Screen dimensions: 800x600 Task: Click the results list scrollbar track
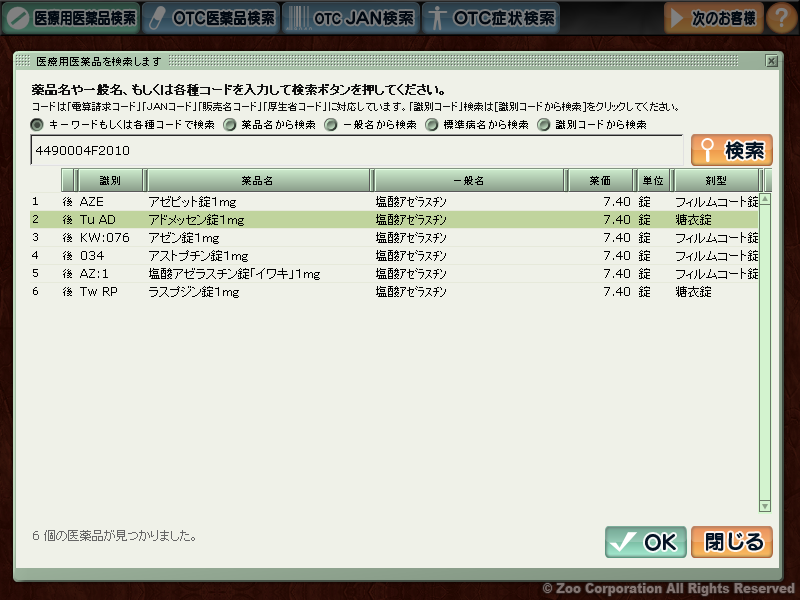[765, 352]
